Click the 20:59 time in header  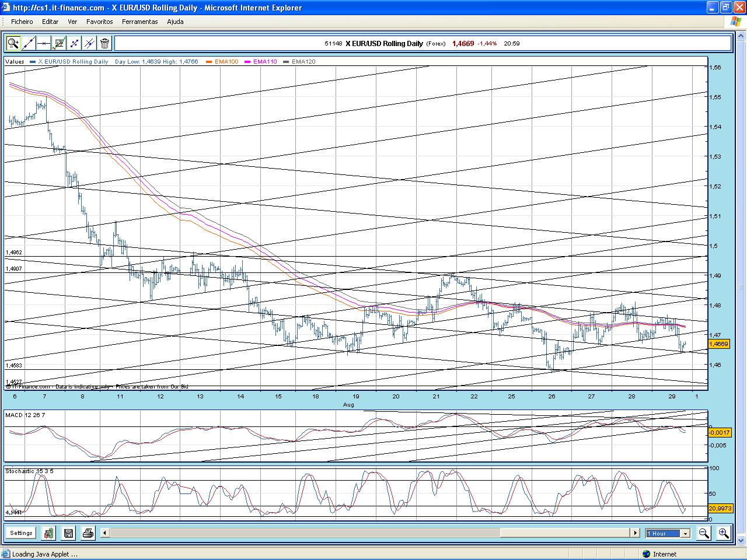pyautogui.click(x=512, y=44)
